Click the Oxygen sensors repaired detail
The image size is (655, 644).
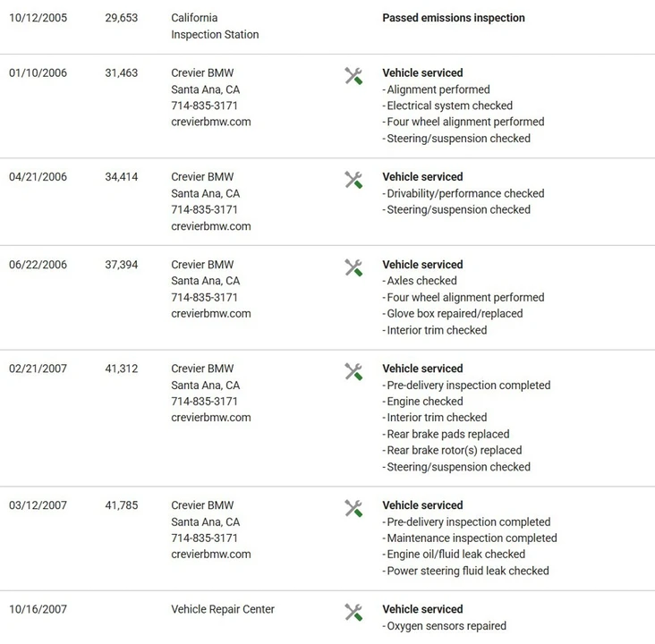click(445, 626)
